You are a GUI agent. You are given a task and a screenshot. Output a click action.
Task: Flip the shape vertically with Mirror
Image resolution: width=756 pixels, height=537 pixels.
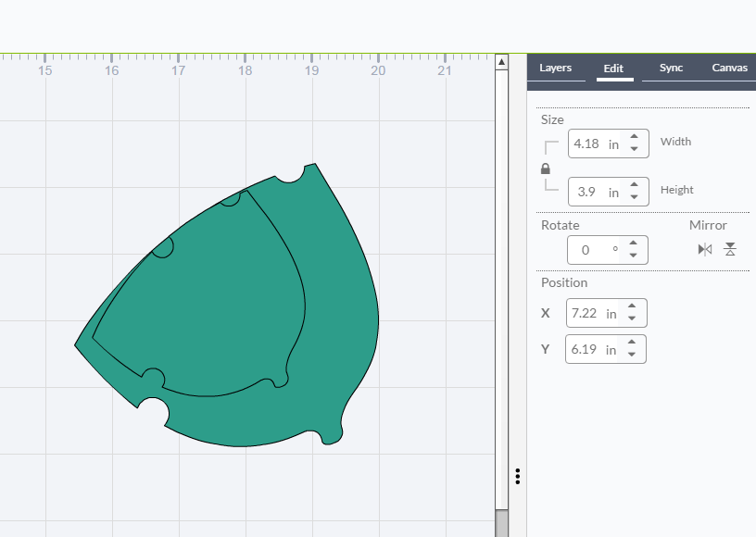point(730,249)
